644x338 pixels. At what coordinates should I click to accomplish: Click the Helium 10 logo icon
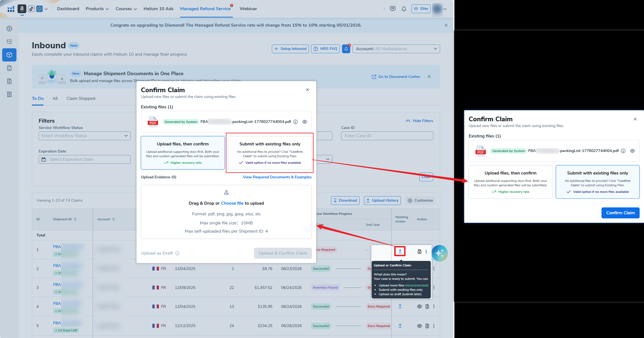(11, 9)
